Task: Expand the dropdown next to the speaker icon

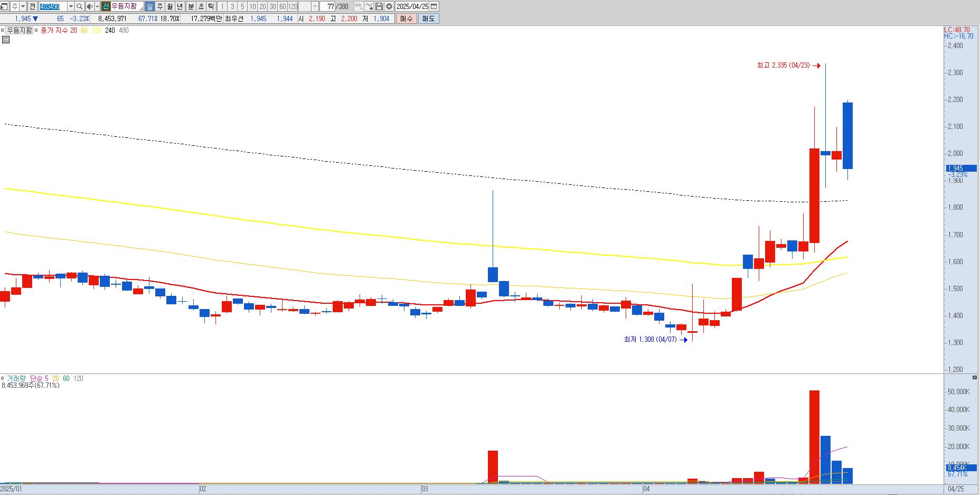Action: (x=97, y=6)
